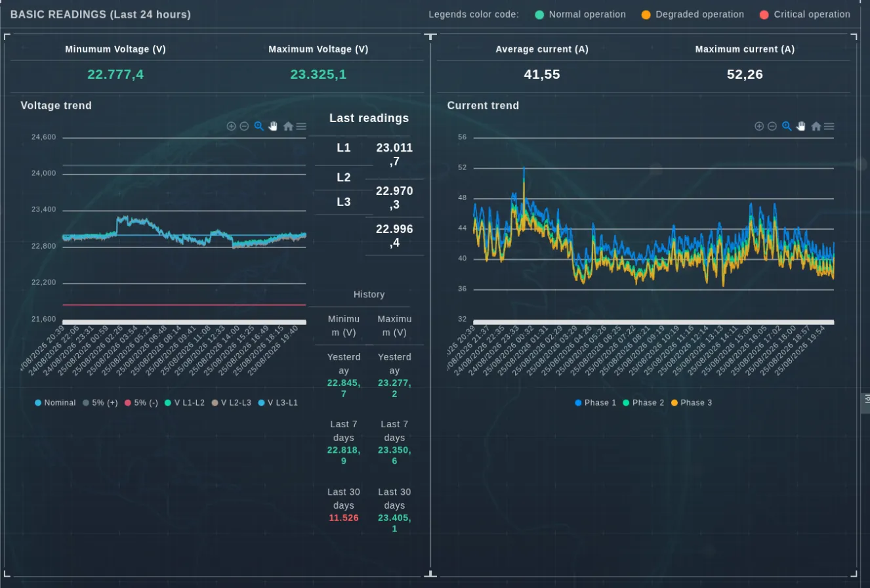Activate selection zoom tool on Current trend chart
Screen dimensions: 870x588
(787, 126)
